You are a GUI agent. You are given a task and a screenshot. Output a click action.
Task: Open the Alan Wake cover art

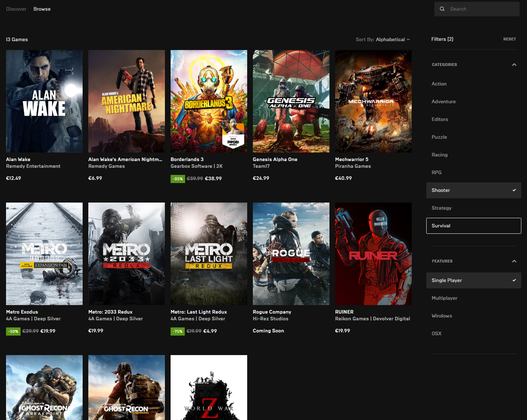point(44,101)
